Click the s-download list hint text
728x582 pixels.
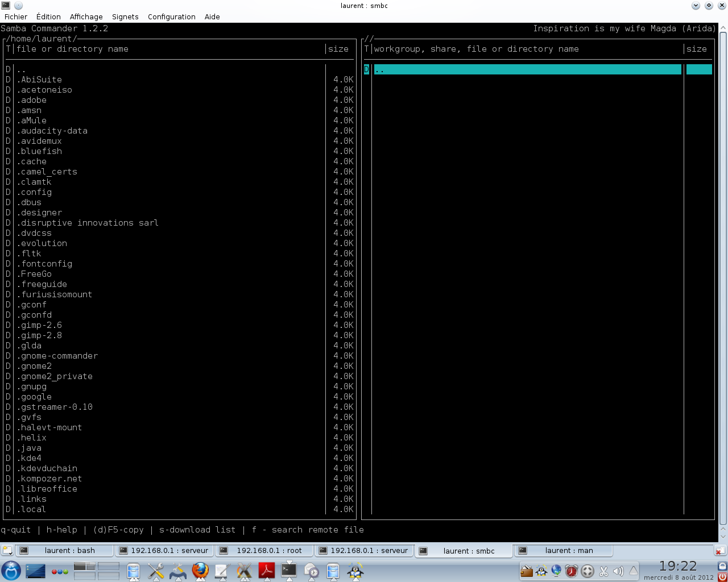[x=197, y=530]
